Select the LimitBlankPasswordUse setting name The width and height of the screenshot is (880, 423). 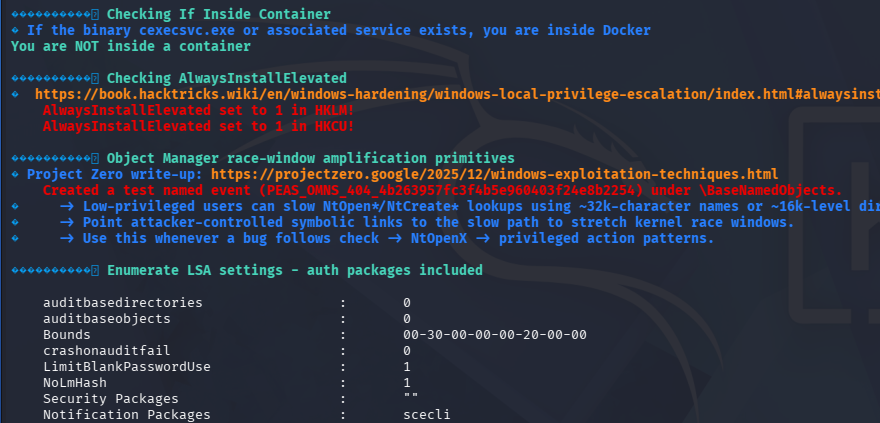[x=126, y=366]
